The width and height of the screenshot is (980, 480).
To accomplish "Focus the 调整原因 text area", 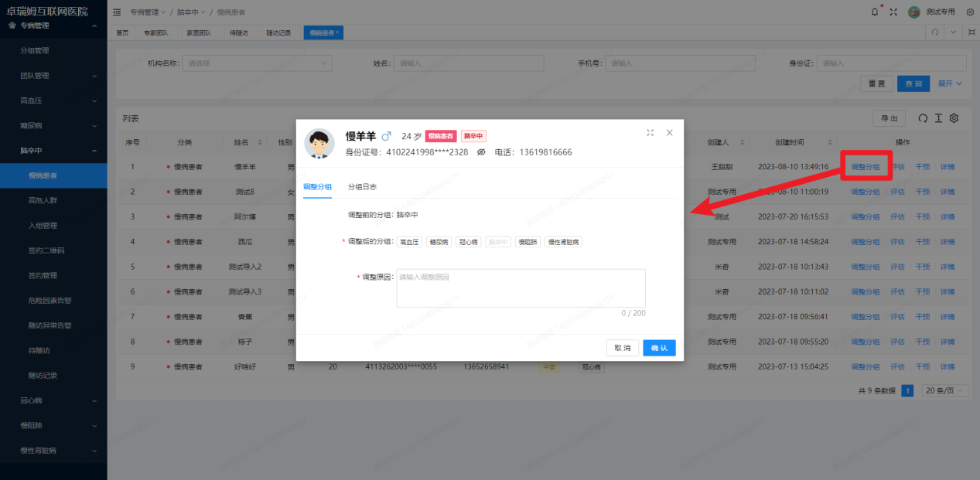I will 521,288.
